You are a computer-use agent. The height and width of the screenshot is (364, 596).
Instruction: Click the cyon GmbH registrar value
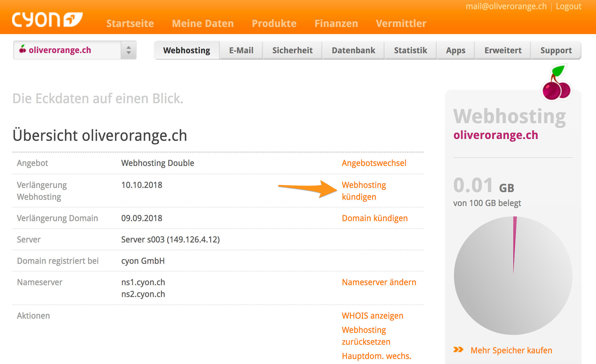[143, 261]
